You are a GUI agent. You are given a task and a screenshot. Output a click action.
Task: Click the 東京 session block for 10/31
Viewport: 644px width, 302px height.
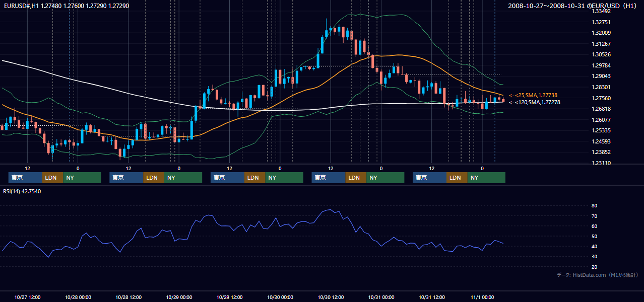click(429, 178)
